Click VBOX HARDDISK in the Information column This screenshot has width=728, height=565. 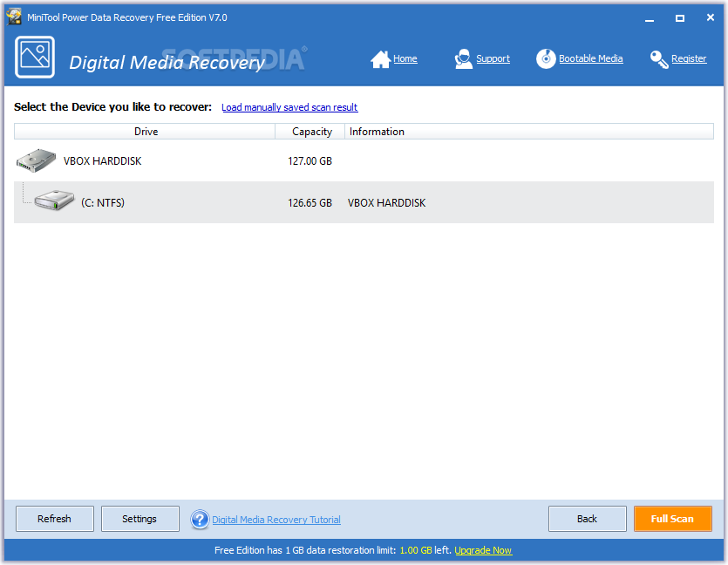click(x=387, y=203)
